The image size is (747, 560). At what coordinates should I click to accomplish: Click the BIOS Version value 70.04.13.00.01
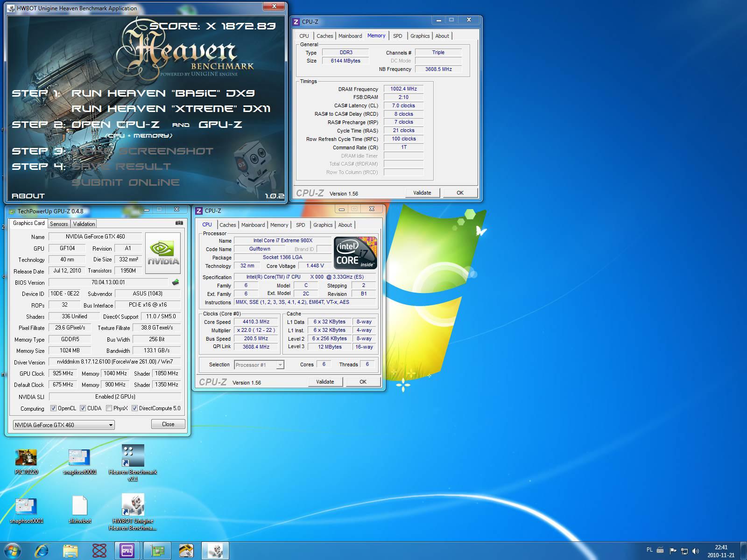click(x=108, y=282)
